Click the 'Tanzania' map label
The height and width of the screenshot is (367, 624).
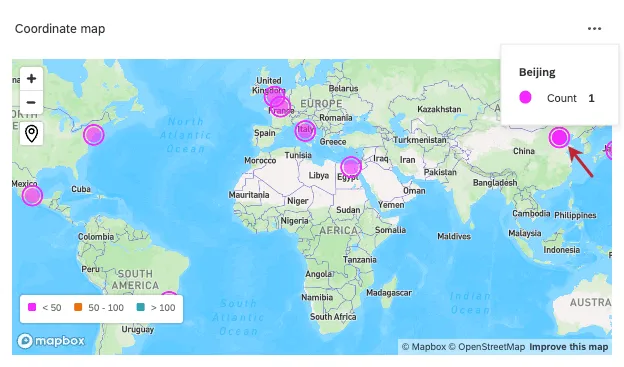pos(360,260)
